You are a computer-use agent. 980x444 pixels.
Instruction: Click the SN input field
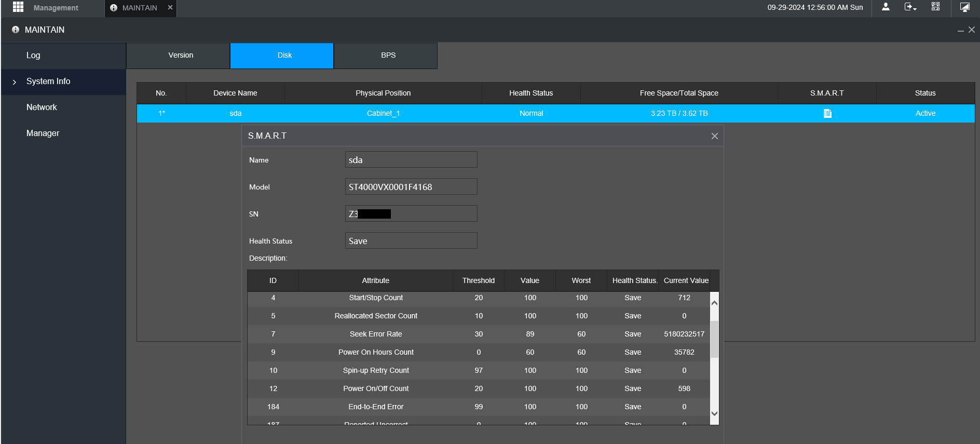(x=411, y=213)
